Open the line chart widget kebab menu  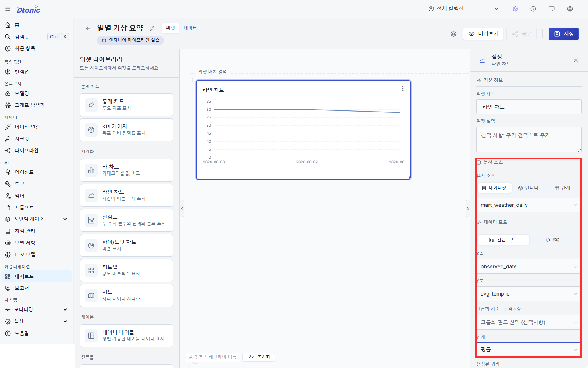click(x=403, y=88)
